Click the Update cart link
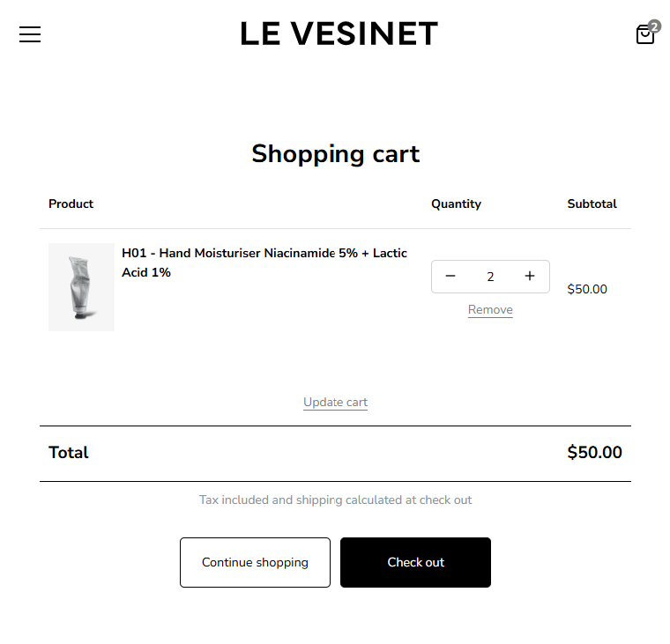This screenshot has width=670, height=644. (x=335, y=403)
